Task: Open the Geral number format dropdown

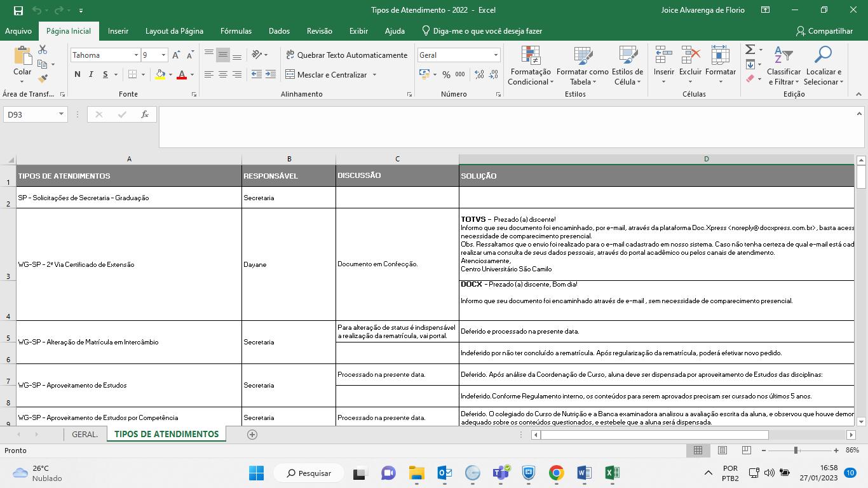Action: click(x=496, y=55)
